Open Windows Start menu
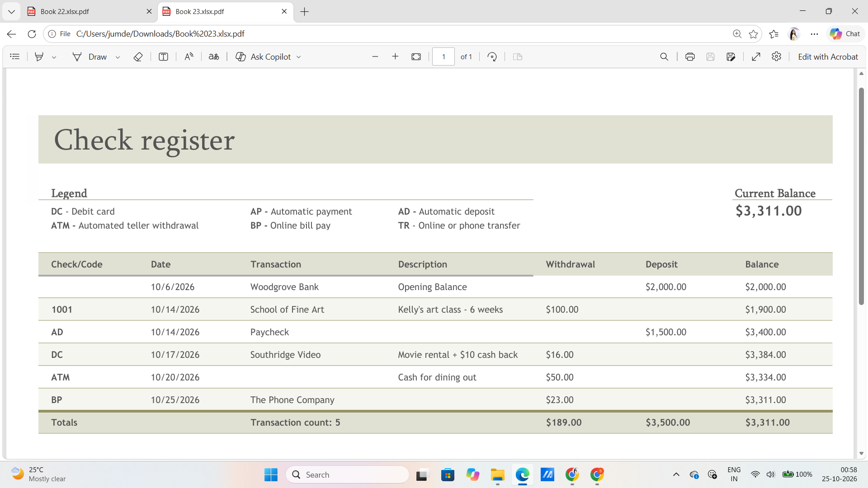 271,474
